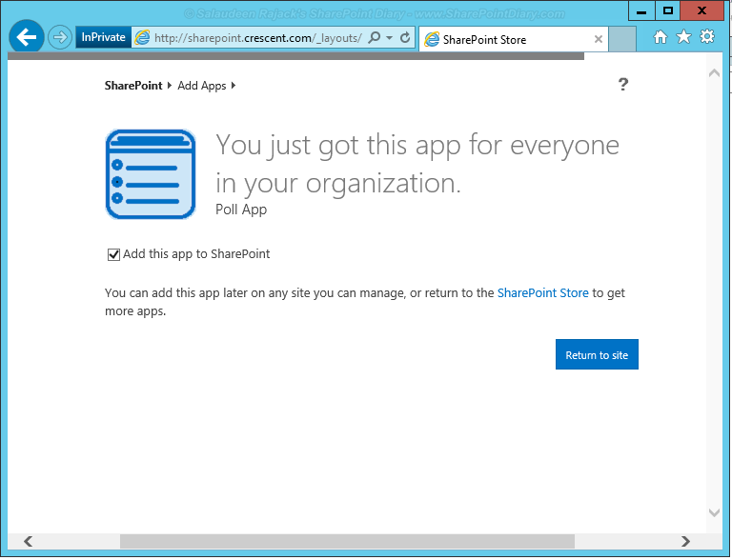Viewport: 732px width, 560px height.
Task: Click the browser Back arrow button
Action: click(27, 37)
